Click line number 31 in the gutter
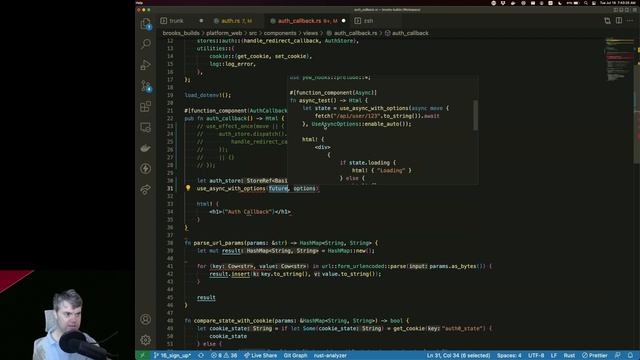 [x=170, y=188]
